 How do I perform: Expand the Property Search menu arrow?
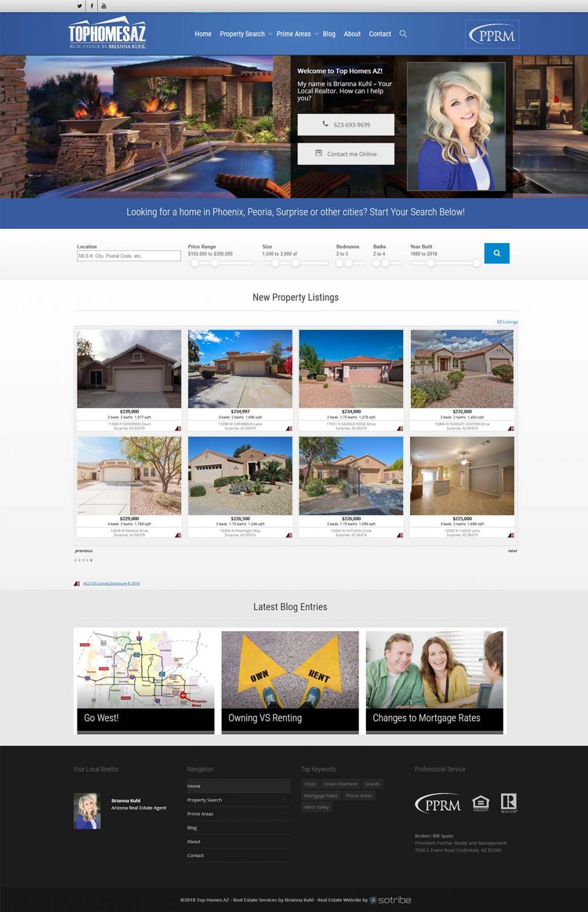tap(270, 34)
